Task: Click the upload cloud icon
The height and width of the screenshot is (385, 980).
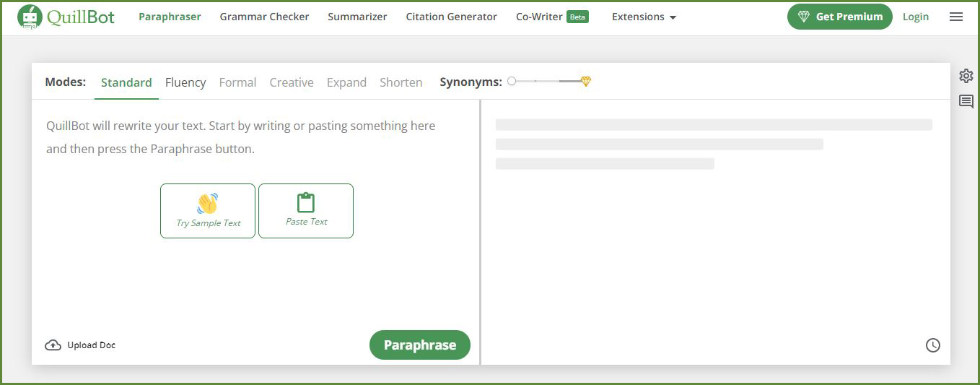Action: tap(53, 345)
